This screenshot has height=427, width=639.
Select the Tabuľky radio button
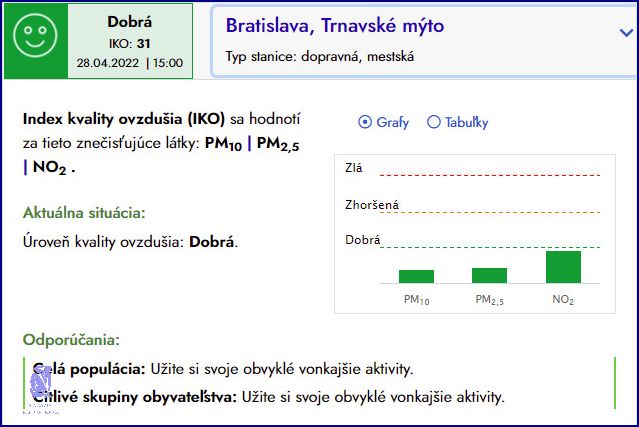(434, 122)
